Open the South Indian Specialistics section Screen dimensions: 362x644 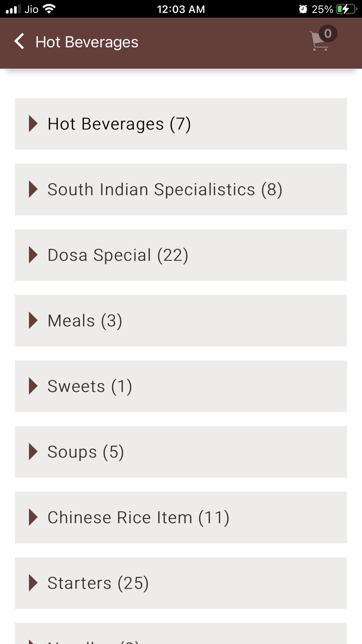pyautogui.click(x=164, y=189)
